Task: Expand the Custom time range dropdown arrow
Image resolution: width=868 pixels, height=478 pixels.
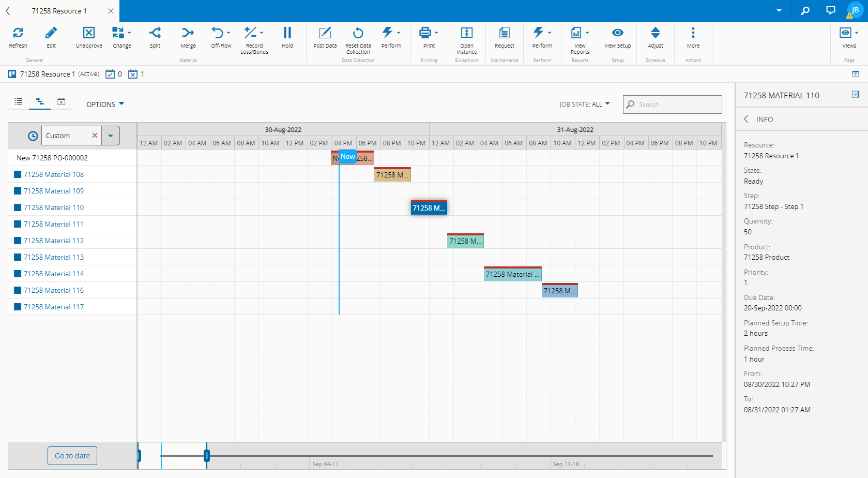Action: 111,136
